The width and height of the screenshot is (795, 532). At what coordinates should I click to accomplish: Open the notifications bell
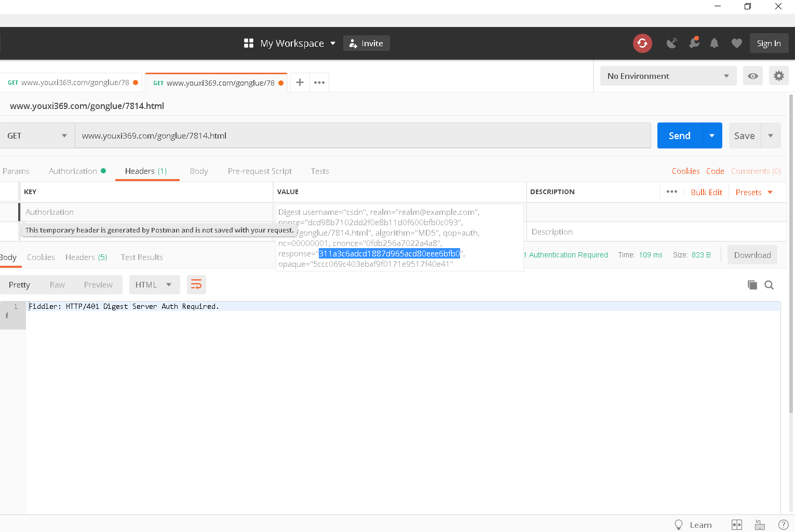coord(715,43)
